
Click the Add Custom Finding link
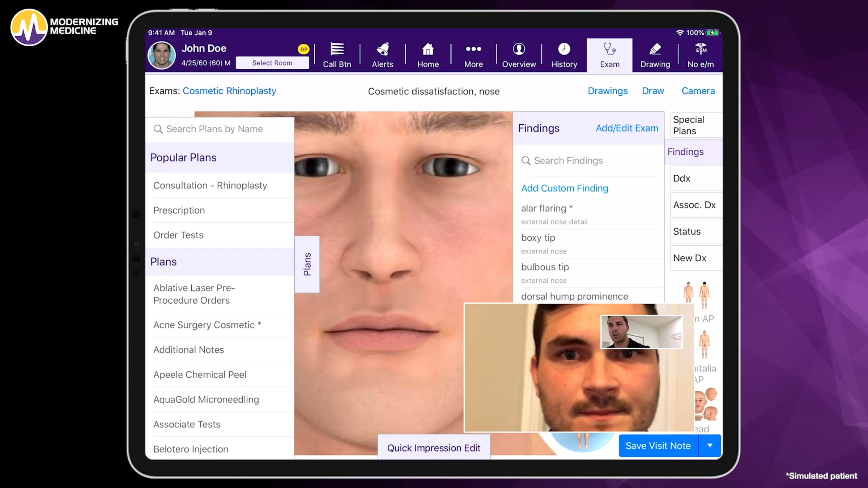point(565,188)
